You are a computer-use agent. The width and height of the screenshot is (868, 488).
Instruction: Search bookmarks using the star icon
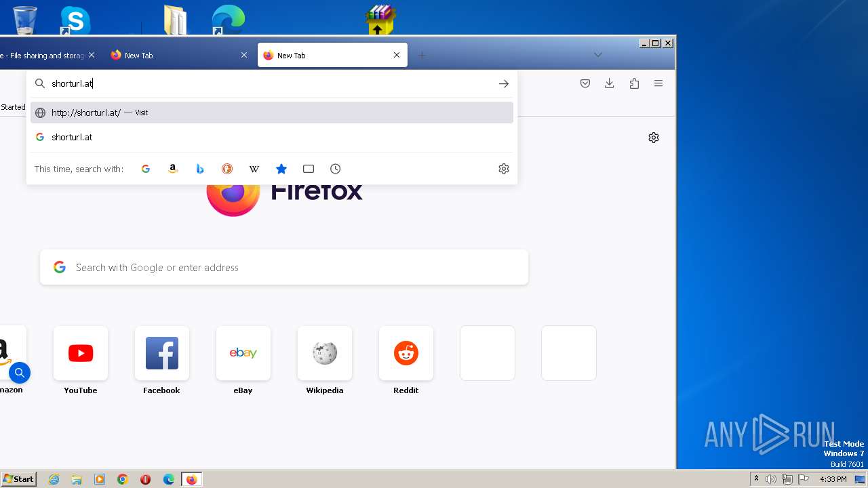click(281, 169)
